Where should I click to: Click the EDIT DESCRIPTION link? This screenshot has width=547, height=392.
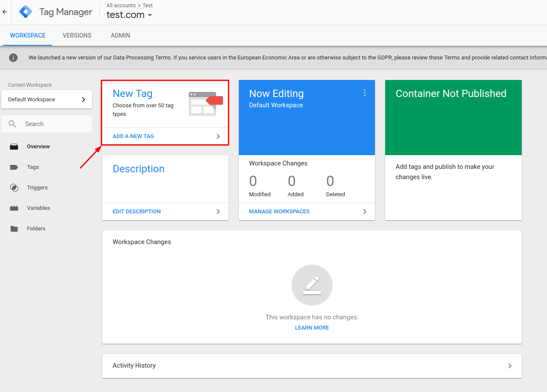click(x=137, y=212)
